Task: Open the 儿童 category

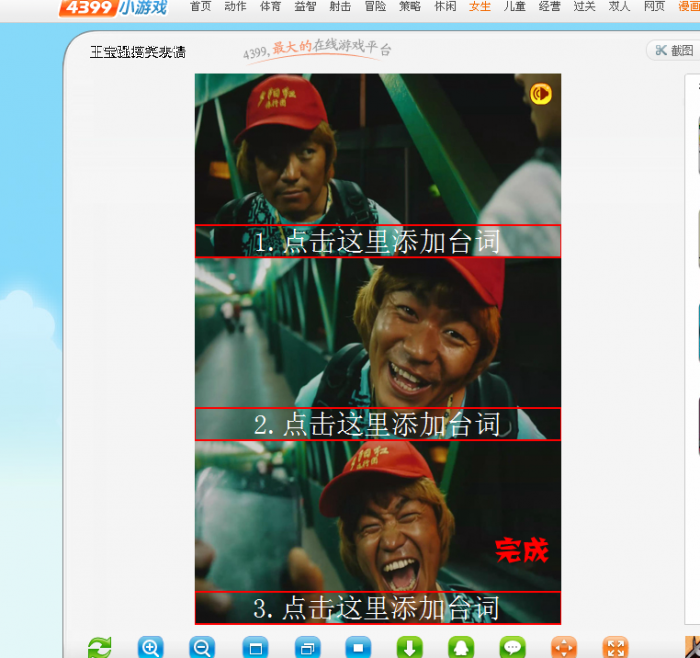Action: tap(515, 6)
